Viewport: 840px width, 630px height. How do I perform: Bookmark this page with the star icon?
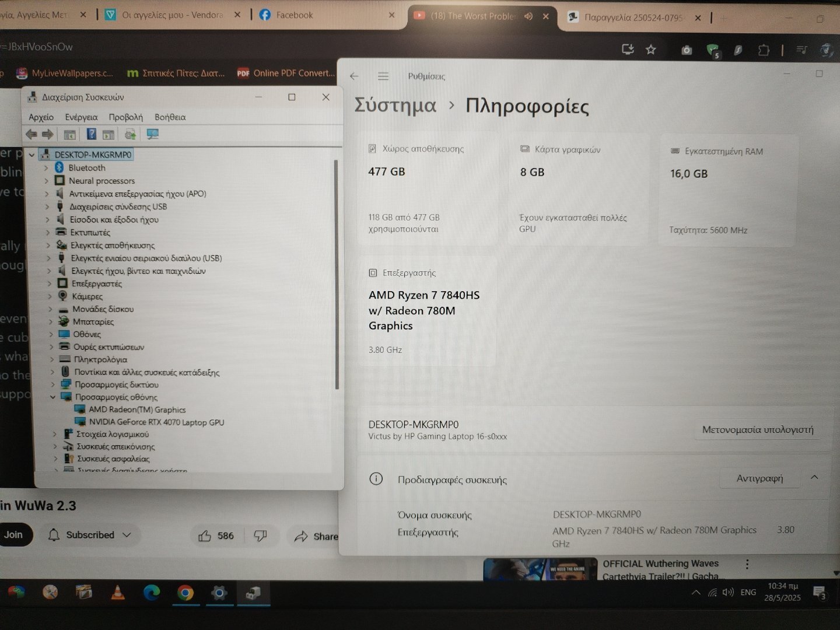coord(651,50)
